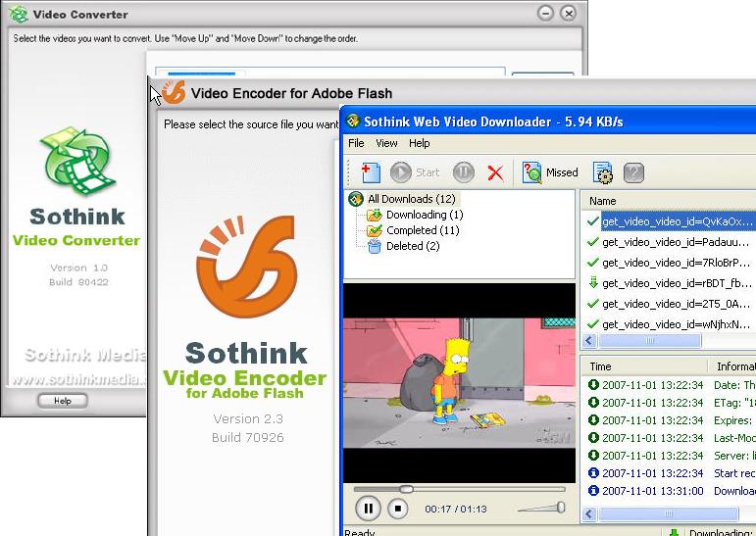Viewport: 756px width, 536px height.
Task: Click left arrow of log panel scrollbar
Action: point(589,513)
